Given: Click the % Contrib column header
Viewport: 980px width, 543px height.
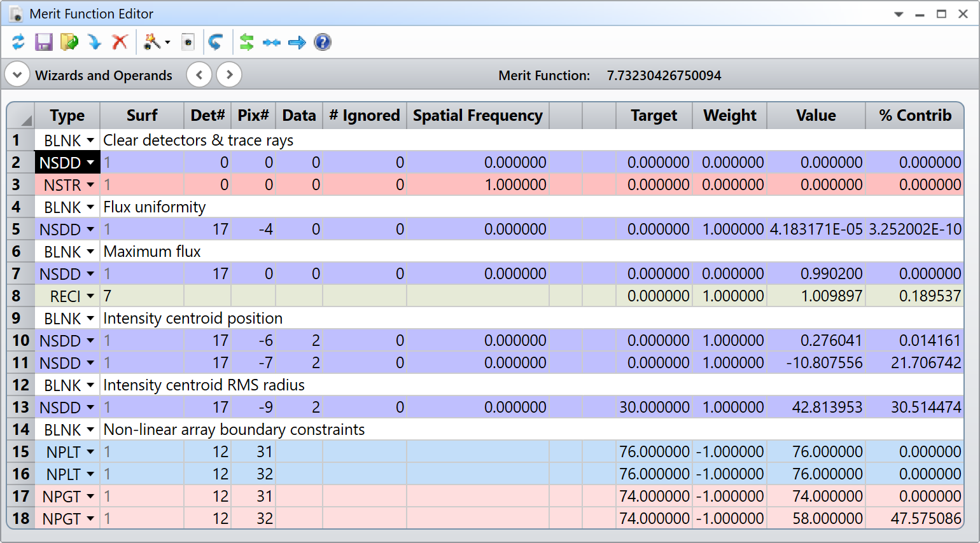Looking at the screenshot, I should [914, 116].
